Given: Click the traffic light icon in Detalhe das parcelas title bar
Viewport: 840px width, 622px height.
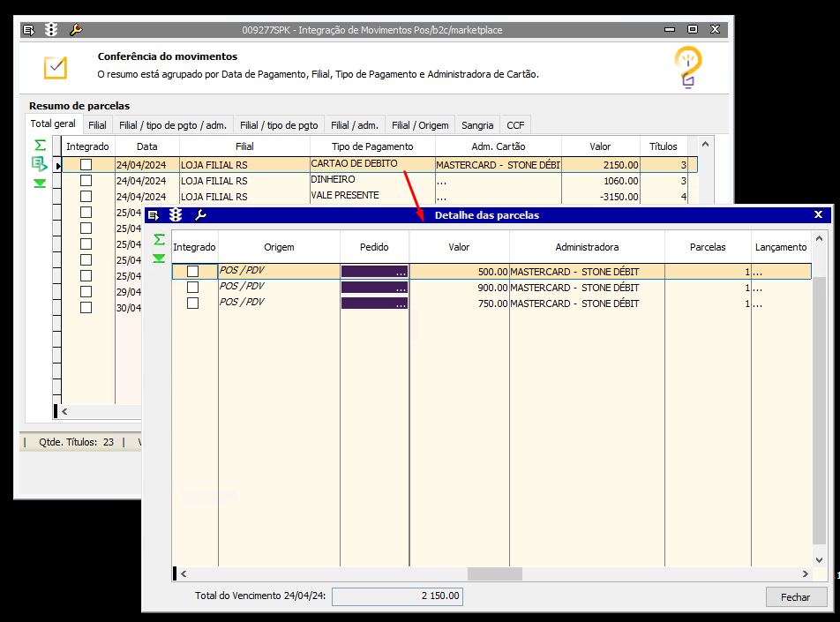Looking at the screenshot, I should point(176,215).
